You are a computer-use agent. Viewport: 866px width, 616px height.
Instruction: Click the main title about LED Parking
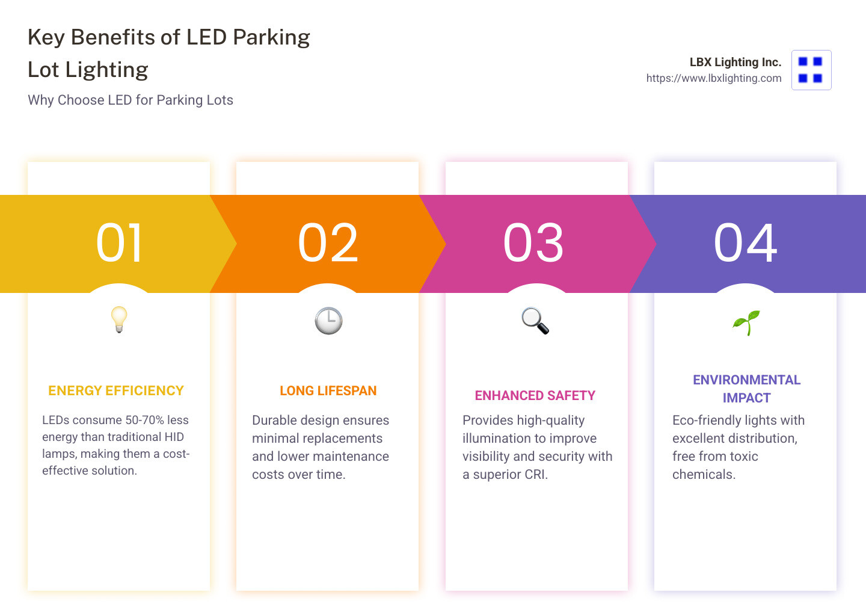click(169, 54)
